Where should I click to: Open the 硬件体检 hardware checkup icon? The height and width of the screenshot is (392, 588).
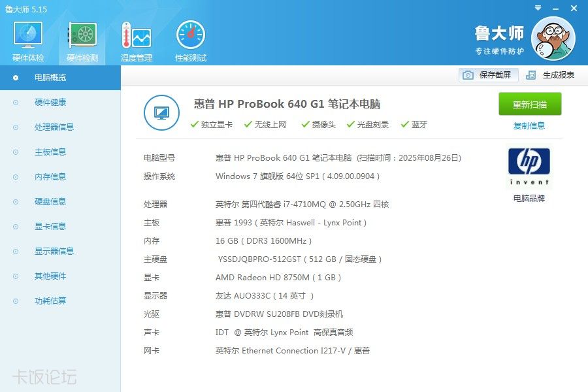coord(28,37)
